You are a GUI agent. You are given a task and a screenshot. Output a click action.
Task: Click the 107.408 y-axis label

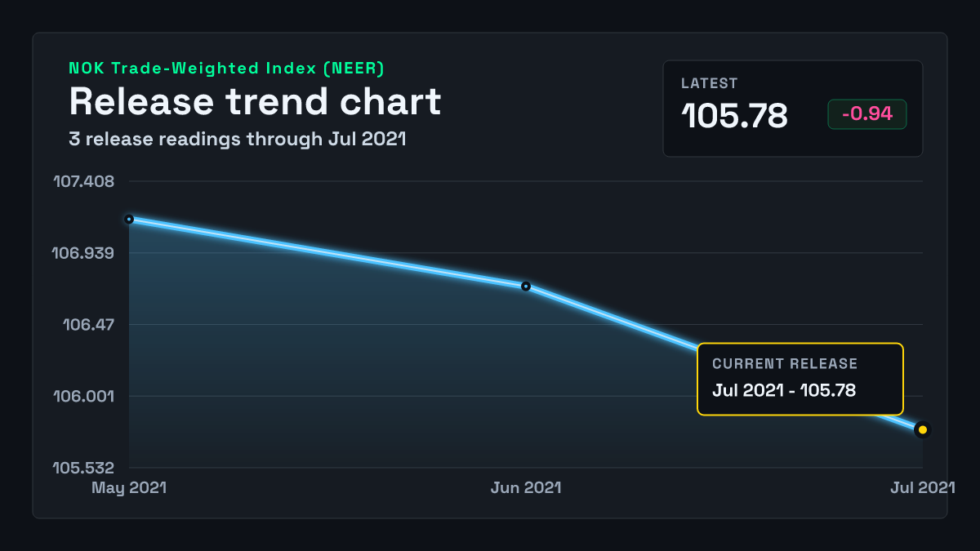coord(84,181)
